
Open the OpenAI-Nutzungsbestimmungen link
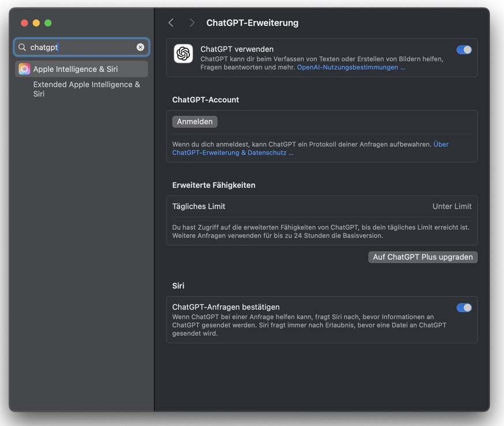point(350,68)
